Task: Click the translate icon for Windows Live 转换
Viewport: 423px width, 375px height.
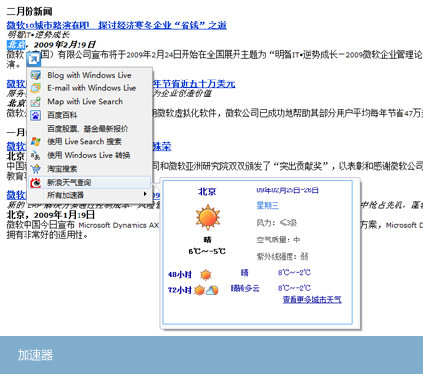Action: 36,155
